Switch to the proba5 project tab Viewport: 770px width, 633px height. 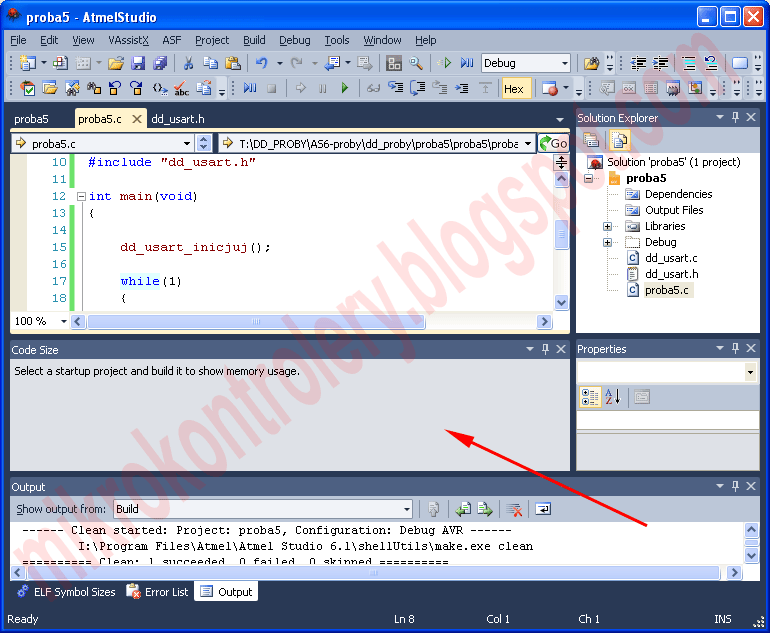click(x=31, y=119)
